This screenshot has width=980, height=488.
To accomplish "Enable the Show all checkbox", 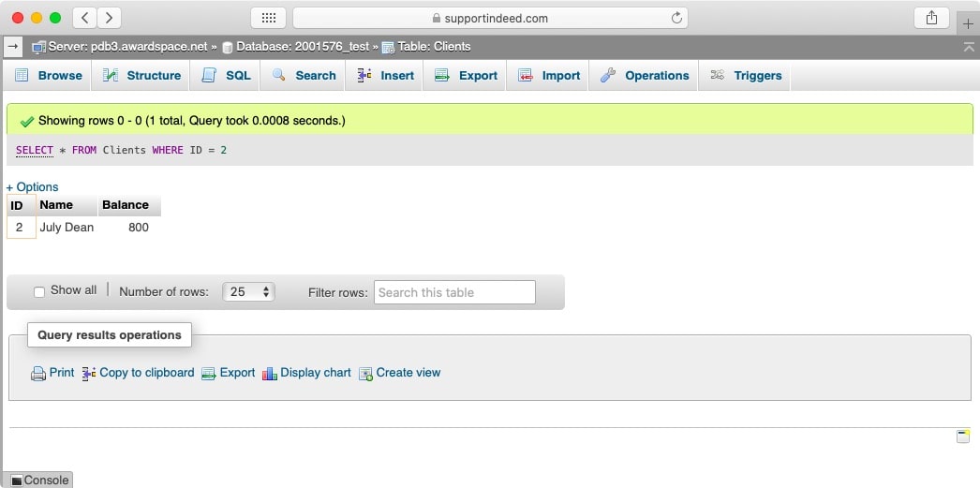I will click(39, 292).
